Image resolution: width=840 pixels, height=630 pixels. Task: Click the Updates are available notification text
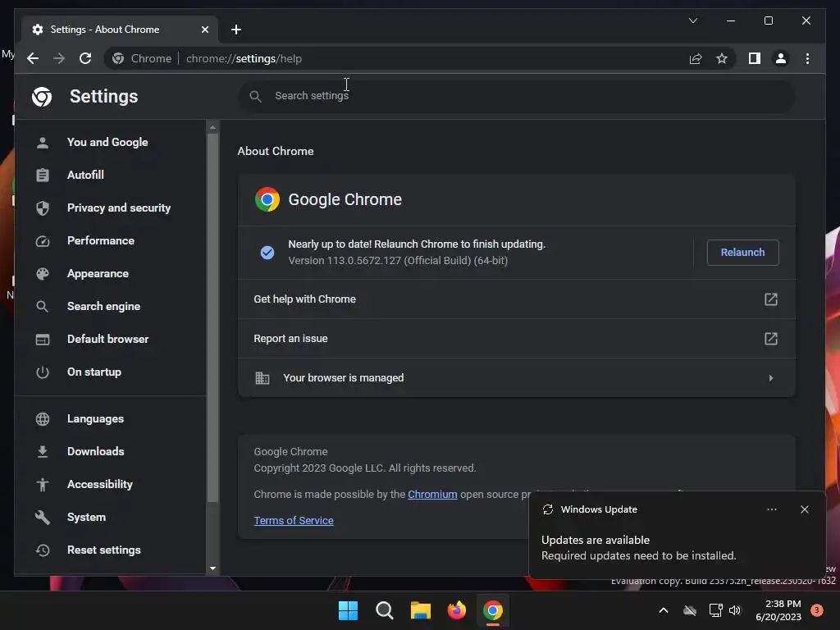click(596, 540)
